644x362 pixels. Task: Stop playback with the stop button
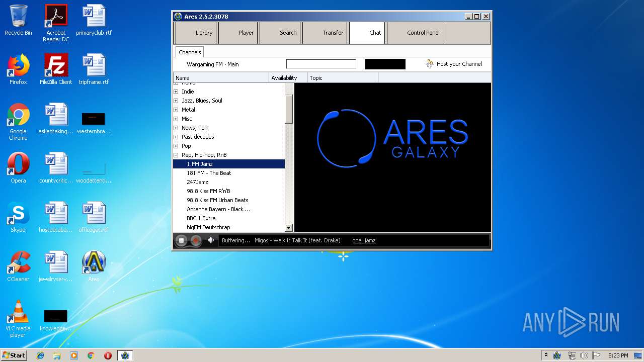click(x=182, y=241)
